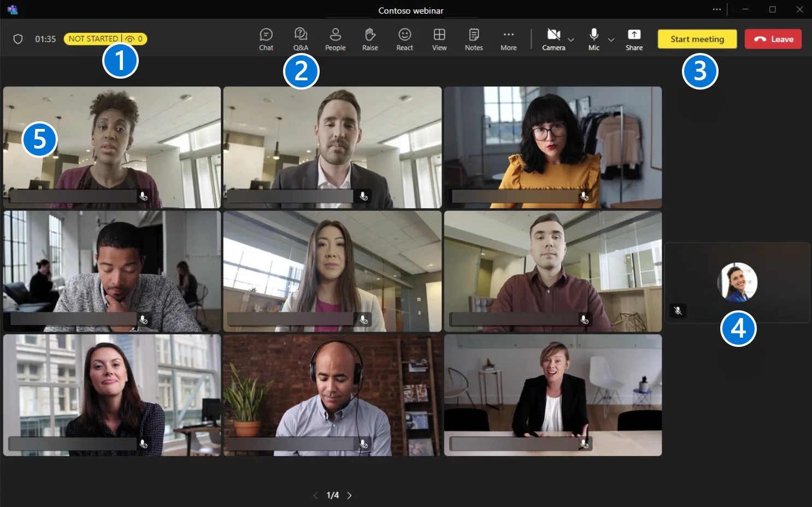The image size is (812, 507).
Task: Click the attendee view eye counter
Action: click(134, 39)
